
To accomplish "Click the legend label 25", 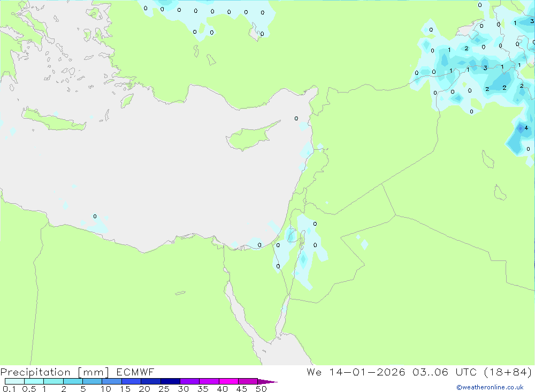I will [x=164, y=389].
